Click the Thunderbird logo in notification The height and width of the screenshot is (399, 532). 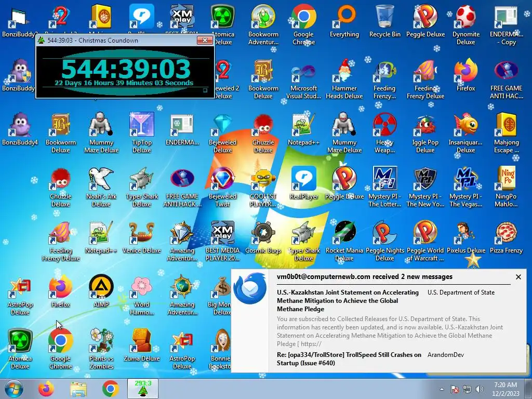(250, 288)
